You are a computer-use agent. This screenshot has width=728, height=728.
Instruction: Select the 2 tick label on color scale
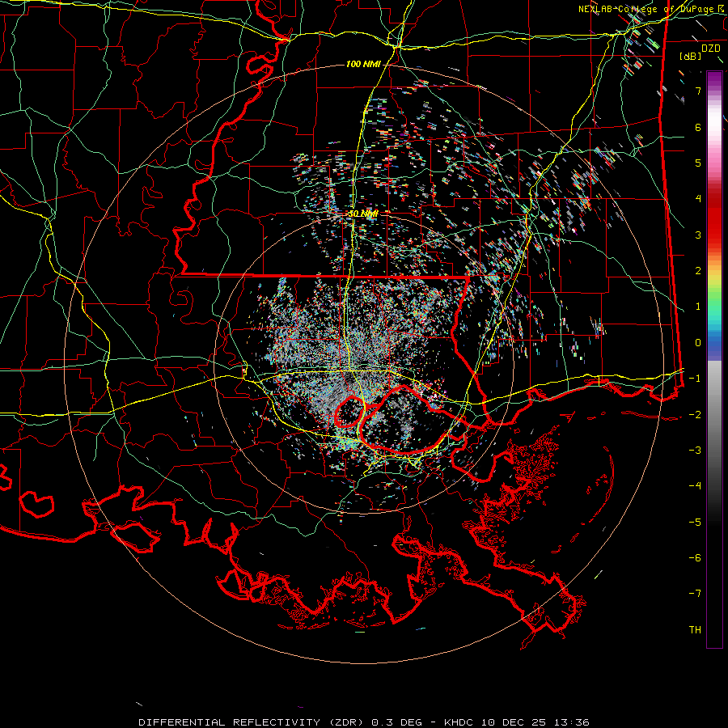click(x=698, y=271)
